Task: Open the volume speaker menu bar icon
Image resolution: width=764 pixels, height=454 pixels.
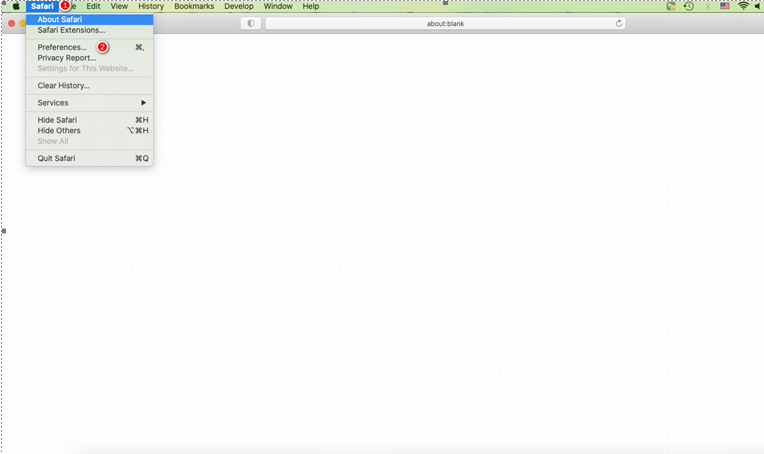Action: coord(758,6)
